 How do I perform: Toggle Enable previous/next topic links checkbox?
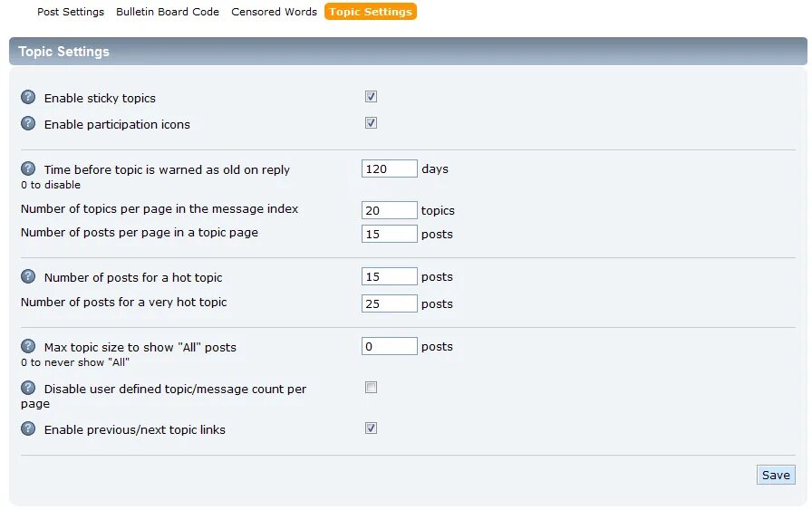click(x=371, y=428)
